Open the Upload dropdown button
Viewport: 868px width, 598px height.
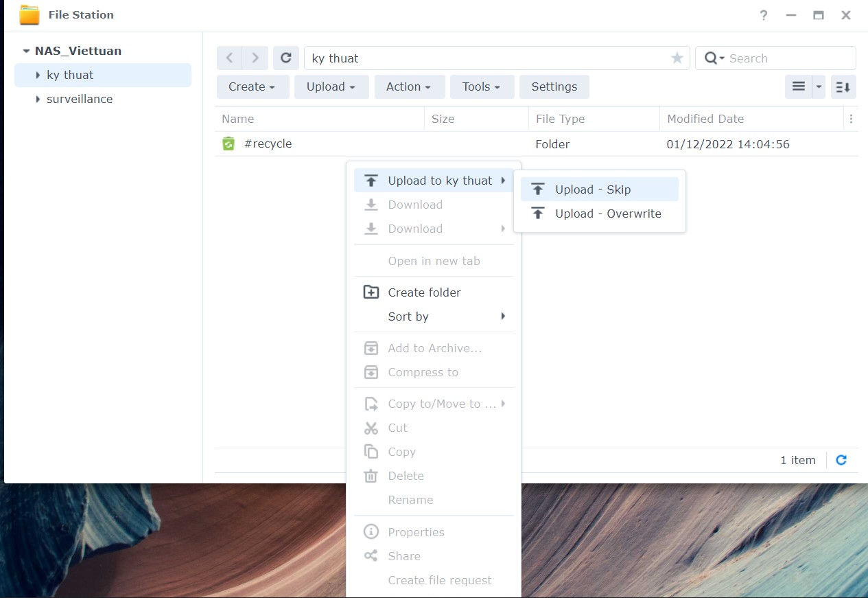pyautogui.click(x=331, y=87)
